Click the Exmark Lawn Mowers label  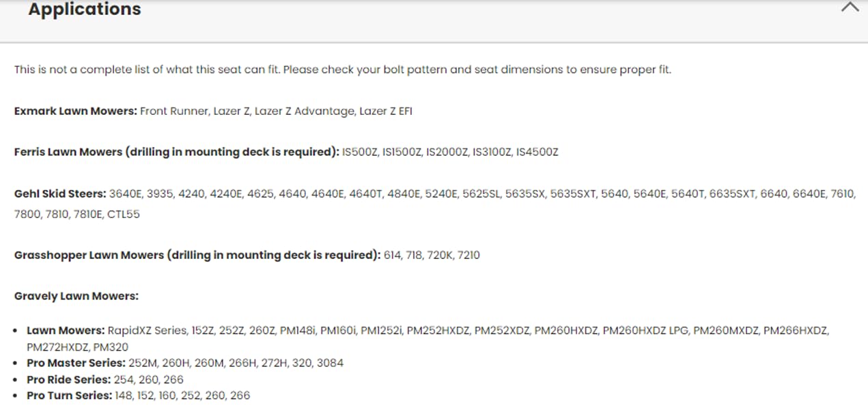point(76,111)
